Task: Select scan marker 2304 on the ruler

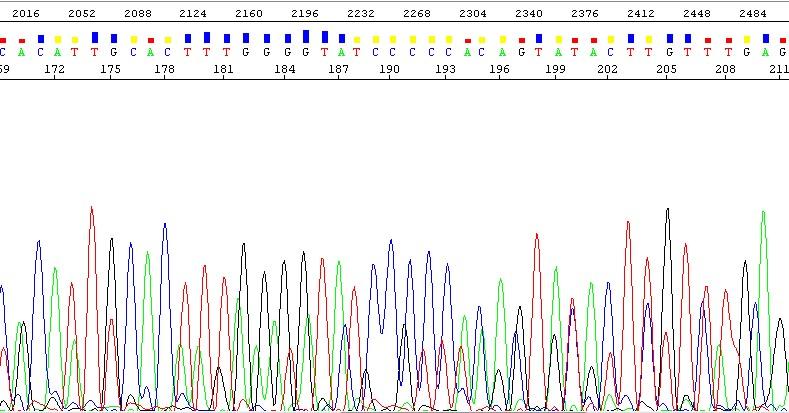Action: click(472, 13)
